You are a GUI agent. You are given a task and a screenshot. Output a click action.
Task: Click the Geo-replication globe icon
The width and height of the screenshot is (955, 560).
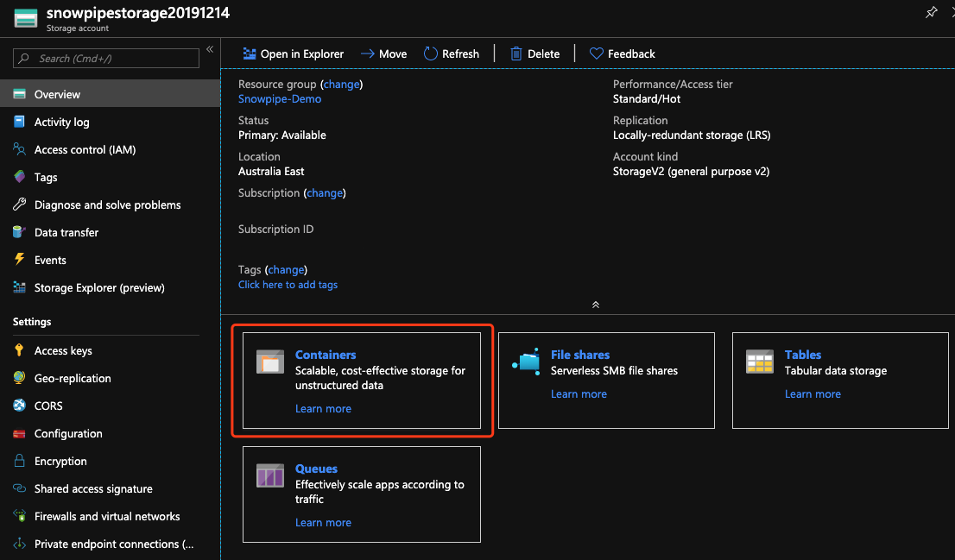tap(20, 377)
